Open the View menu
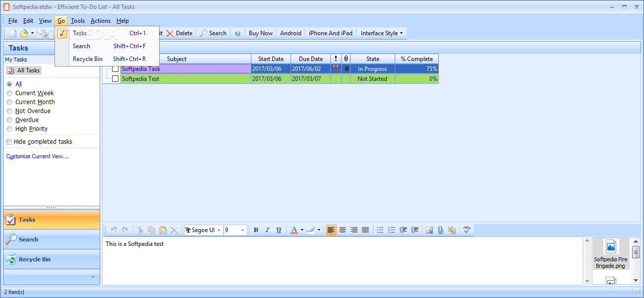Image resolution: width=644 pixels, height=298 pixels. (45, 21)
